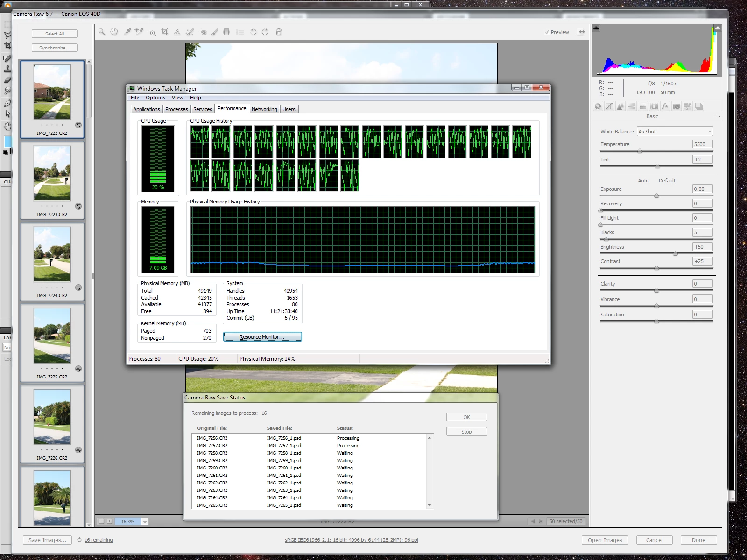
Task: Toggle shadow clipping warning in histogram
Action: (x=596, y=28)
